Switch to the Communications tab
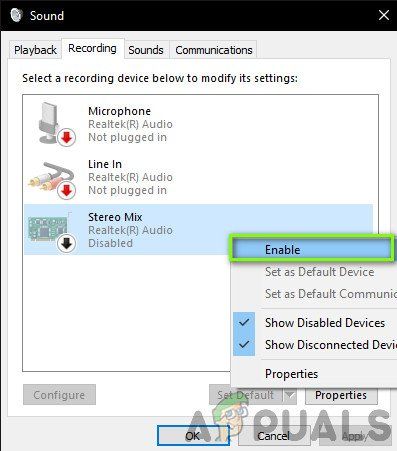Viewport: 397px width, 451px height. coord(214,50)
